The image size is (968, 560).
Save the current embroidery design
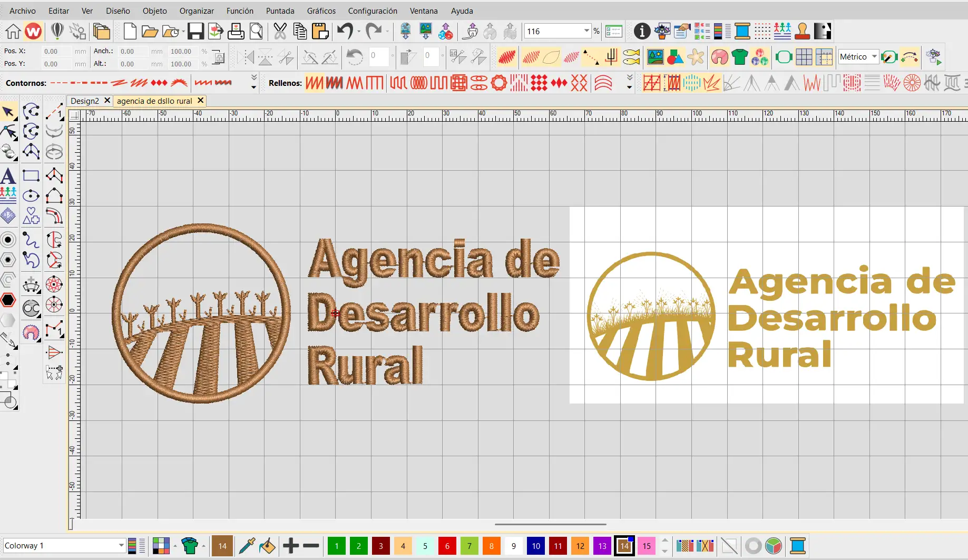click(195, 31)
